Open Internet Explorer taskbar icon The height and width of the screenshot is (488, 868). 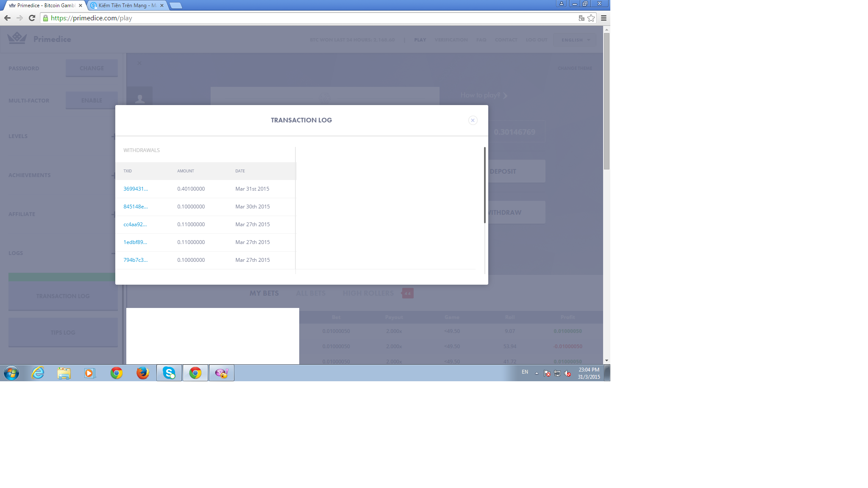point(38,373)
